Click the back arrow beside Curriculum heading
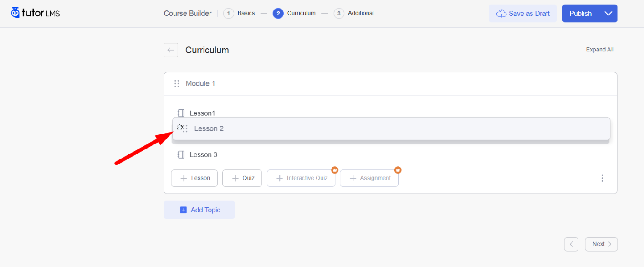 pyautogui.click(x=171, y=50)
